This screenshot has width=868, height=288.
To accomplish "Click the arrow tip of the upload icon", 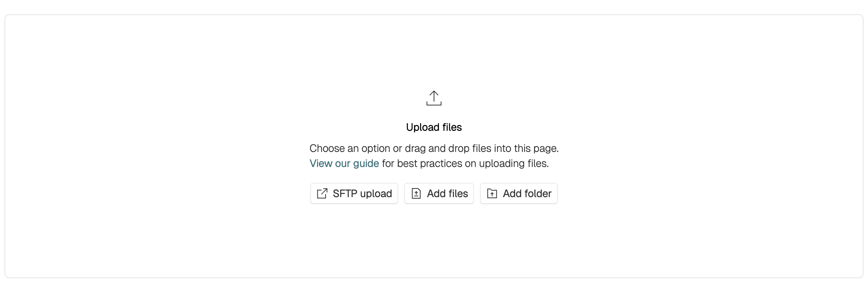I will click(x=434, y=92).
